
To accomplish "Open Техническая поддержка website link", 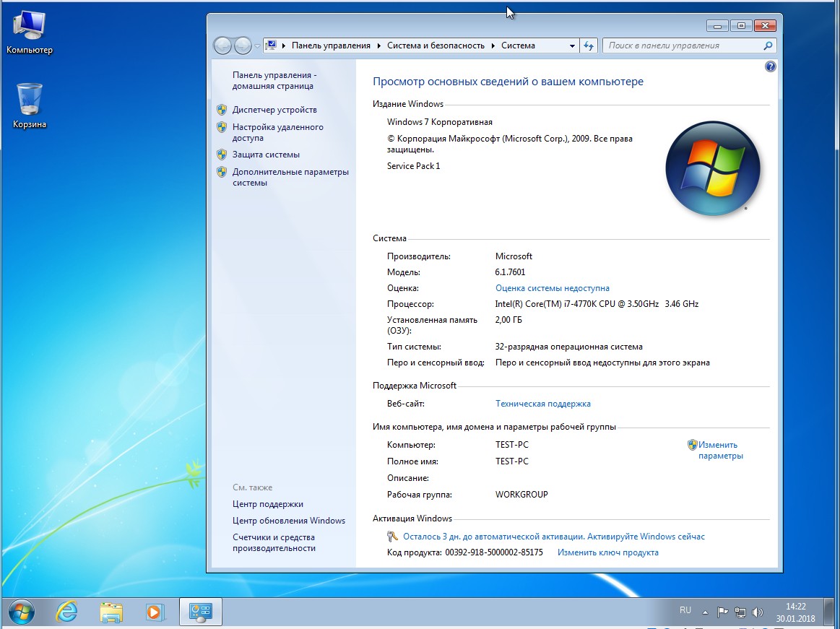I will 542,404.
